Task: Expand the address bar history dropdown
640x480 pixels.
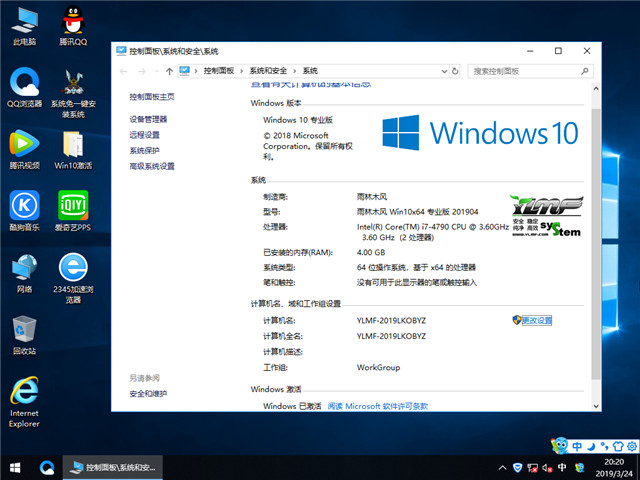Action: (442, 71)
